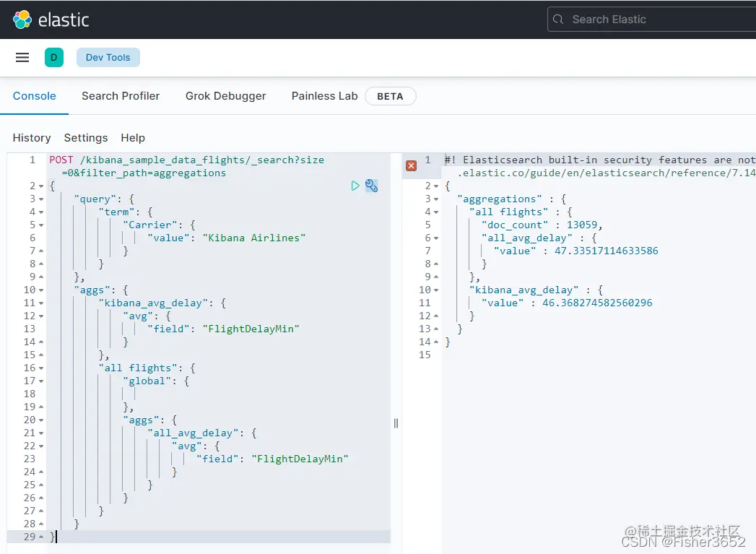Click the red warning icon in the response
Image resolution: width=756 pixels, height=554 pixels.
coord(412,166)
